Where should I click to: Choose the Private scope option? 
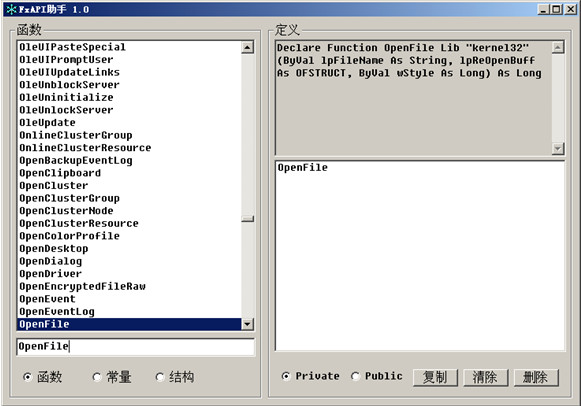pyautogui.click(x=286, y=376)
